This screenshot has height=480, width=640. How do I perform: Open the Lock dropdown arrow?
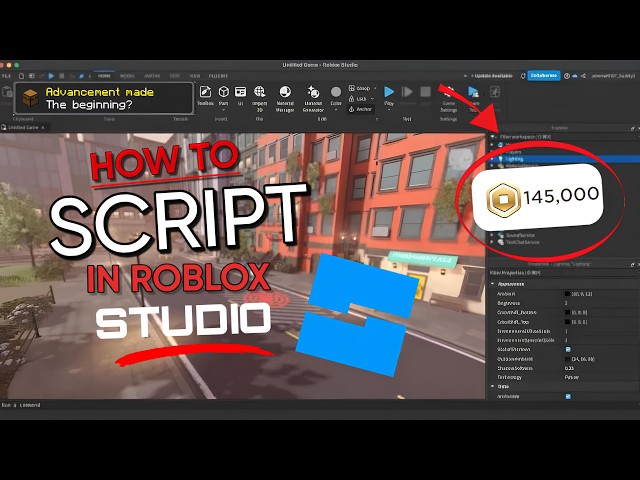point(372,98)
